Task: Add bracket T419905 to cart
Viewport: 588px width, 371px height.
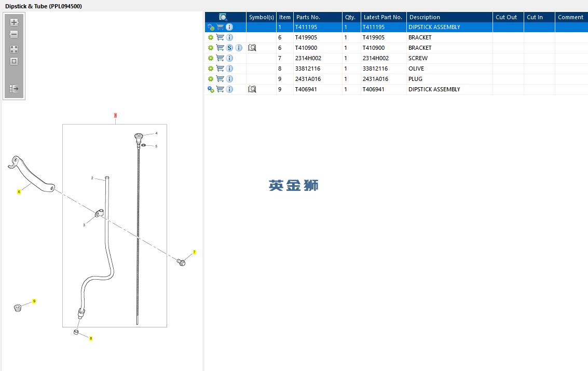Action: [220, 37]
